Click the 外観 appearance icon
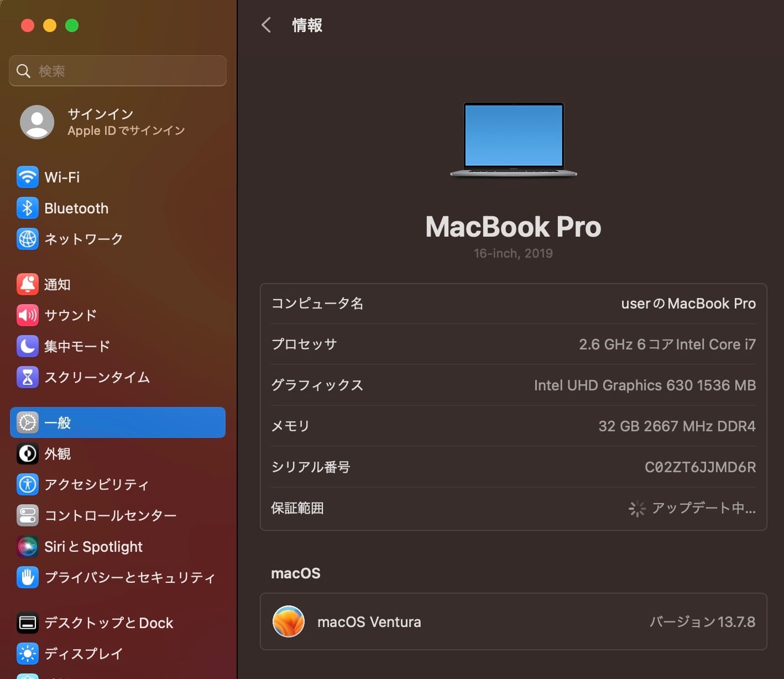Screen dimensions: 784x679 click(x=28, y=454)
